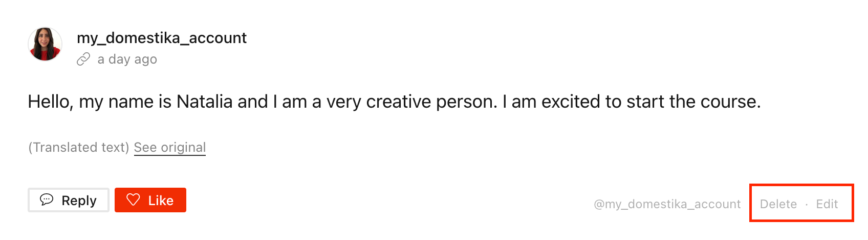Click the comment sentence about Natalia

394,102
